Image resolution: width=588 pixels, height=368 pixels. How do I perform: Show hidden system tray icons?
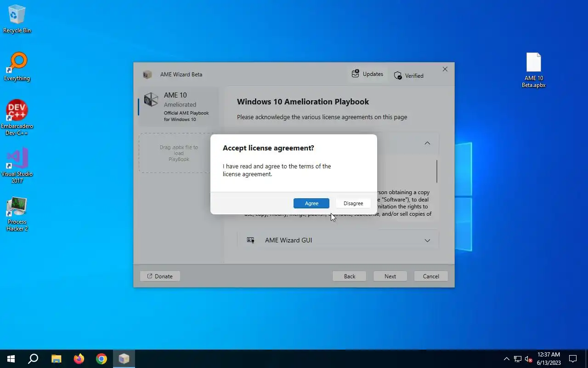[x=507, y=359]
